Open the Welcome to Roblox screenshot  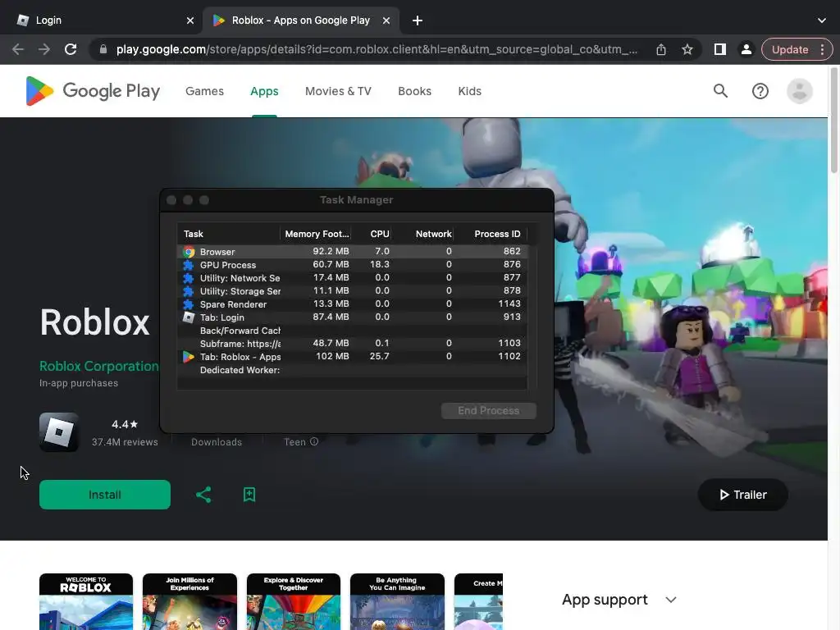pos(85,601)
